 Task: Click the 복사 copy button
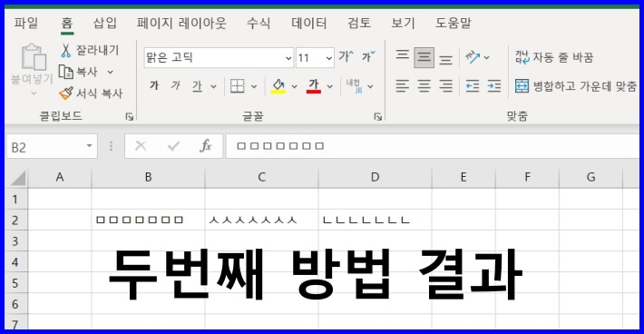[78, 72]
